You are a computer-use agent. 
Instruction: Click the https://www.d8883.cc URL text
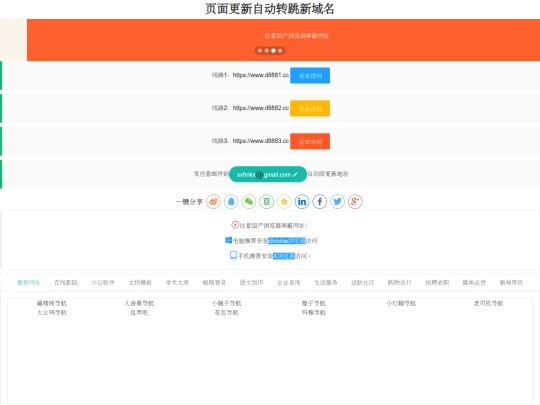(261, 141)
